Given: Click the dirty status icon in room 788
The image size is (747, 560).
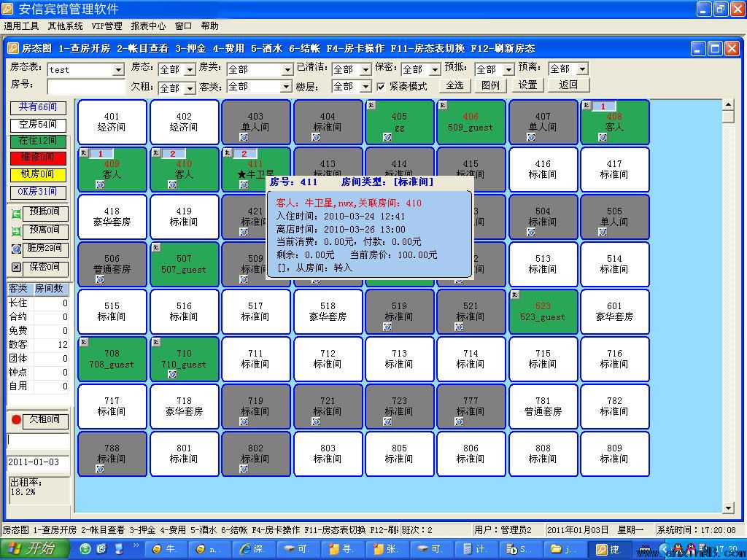Looking at the screenshot, I should click(100, 469).
